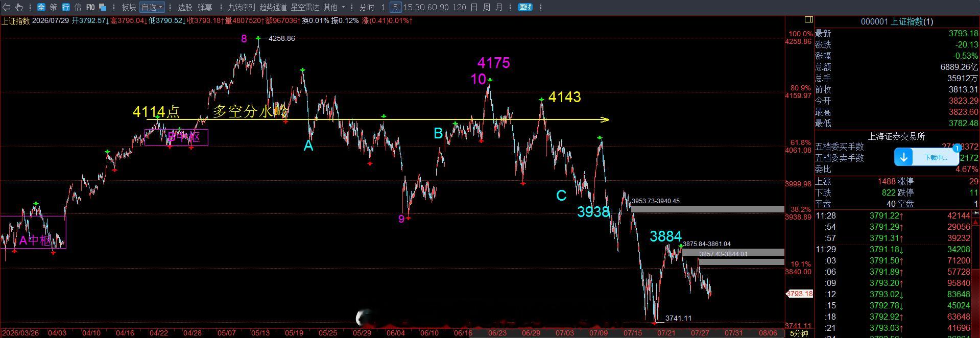Click the 4175 magenta annotation

click(x=494, y=63)
